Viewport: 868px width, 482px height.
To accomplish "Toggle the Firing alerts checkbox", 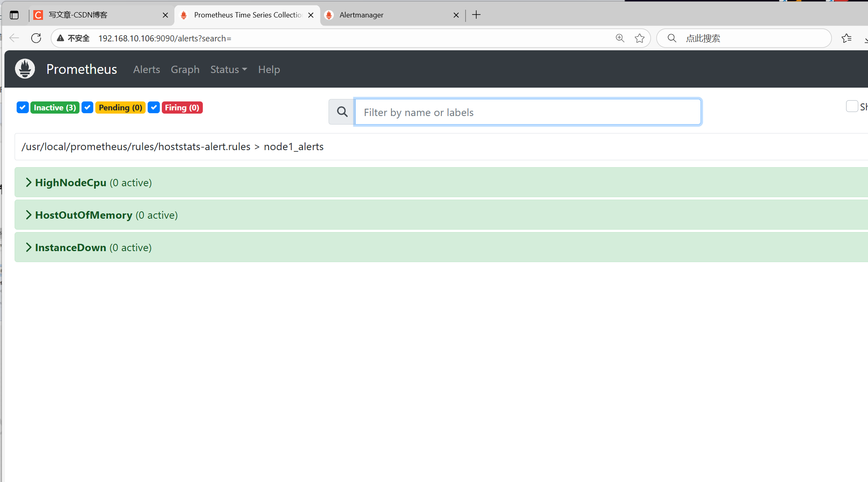I will pyautogui.click(x=154, y=108).
